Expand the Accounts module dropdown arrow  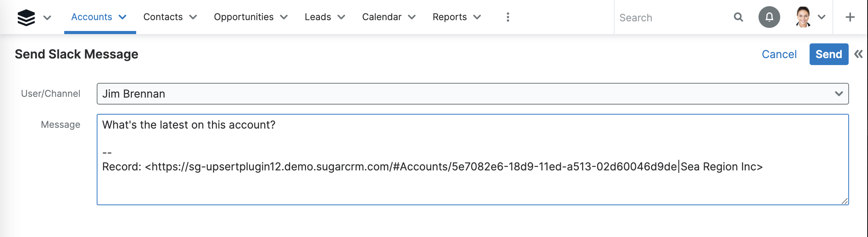coord(123,17)
